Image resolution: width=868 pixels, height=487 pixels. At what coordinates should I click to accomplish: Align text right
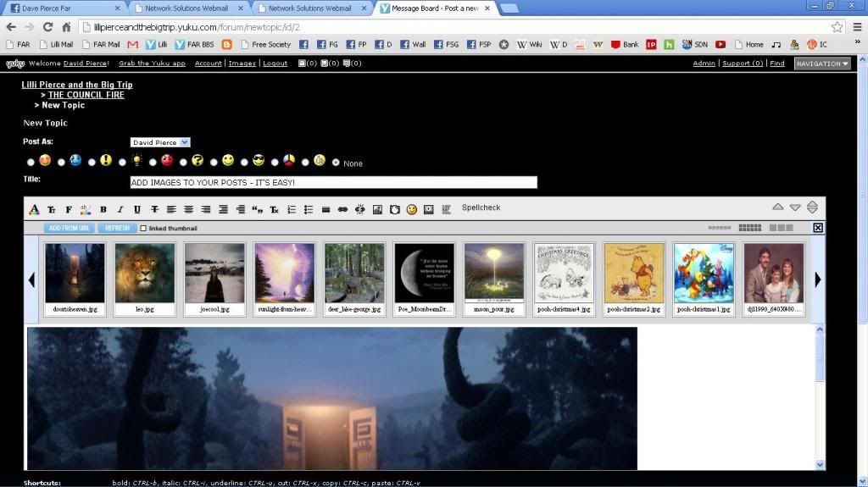click(x=206, y=209)
